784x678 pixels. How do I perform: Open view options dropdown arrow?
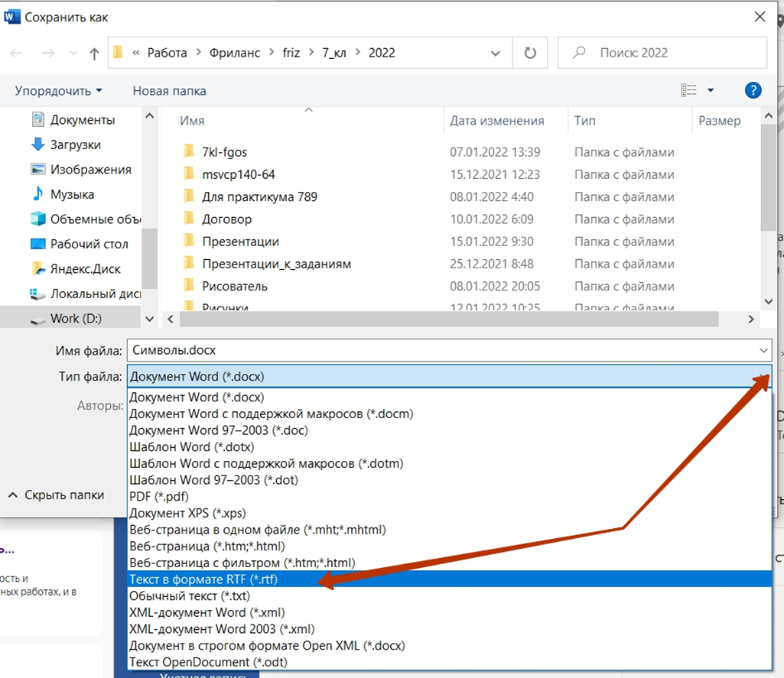(x=711, y=90)
